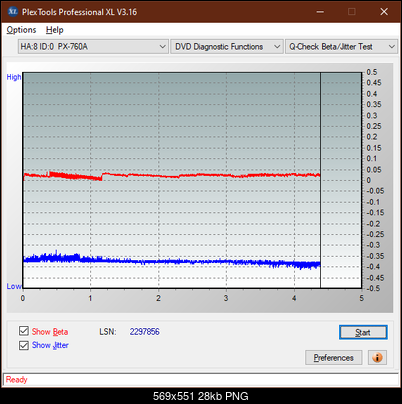Close the PlexTools Professional XL window
402x404 pixels.
tap(384, 12)
